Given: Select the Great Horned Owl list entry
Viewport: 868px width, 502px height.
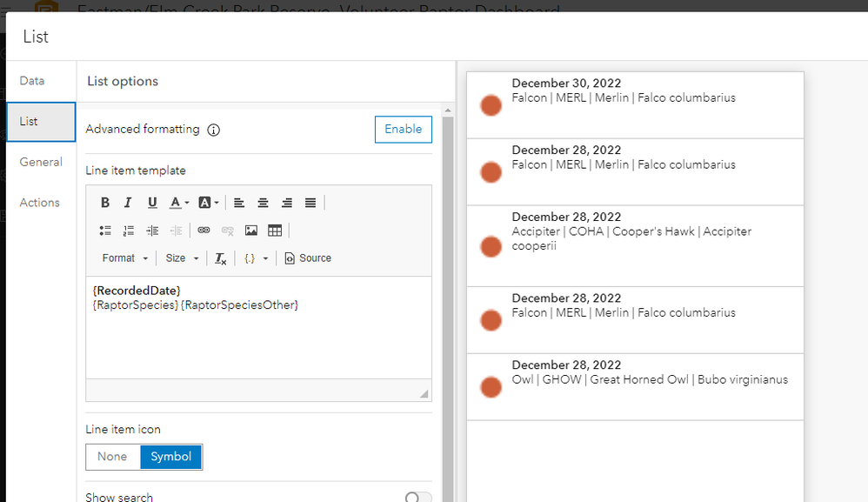Looking at the screenshot, I should 635,387.
